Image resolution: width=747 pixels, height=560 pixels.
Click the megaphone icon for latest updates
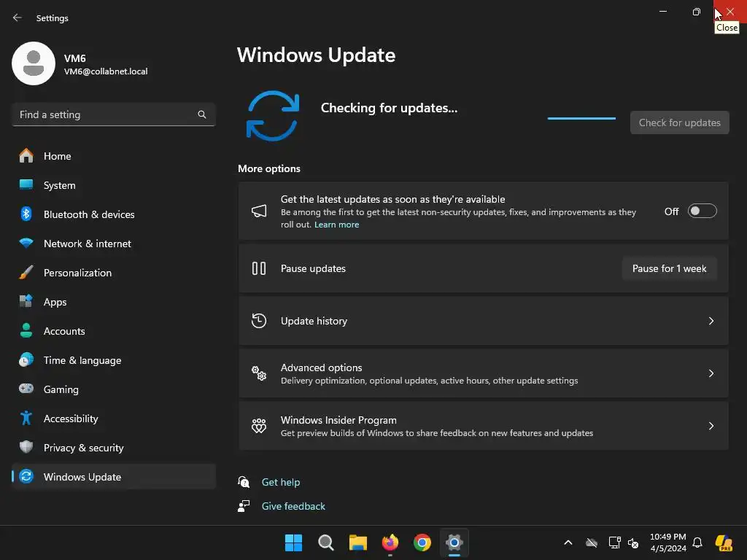tap(259, 211)
